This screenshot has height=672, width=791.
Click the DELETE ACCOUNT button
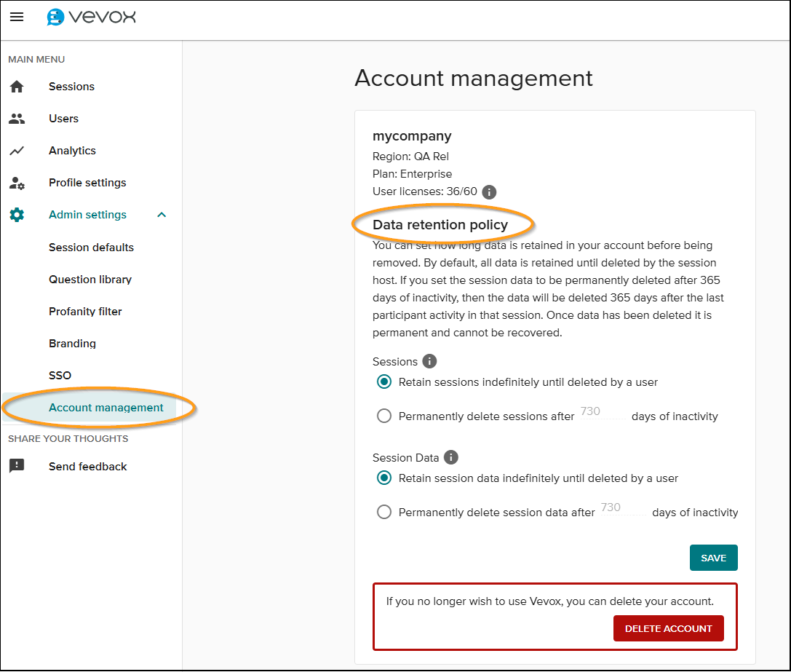click(669, 628)
